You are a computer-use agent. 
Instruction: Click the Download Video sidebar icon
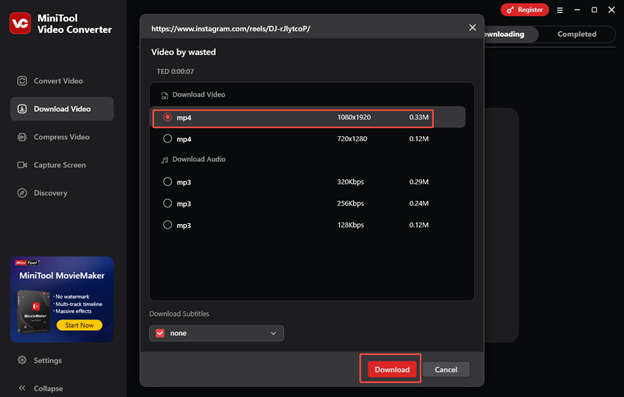pyautogui.click(x=22, y=109)
